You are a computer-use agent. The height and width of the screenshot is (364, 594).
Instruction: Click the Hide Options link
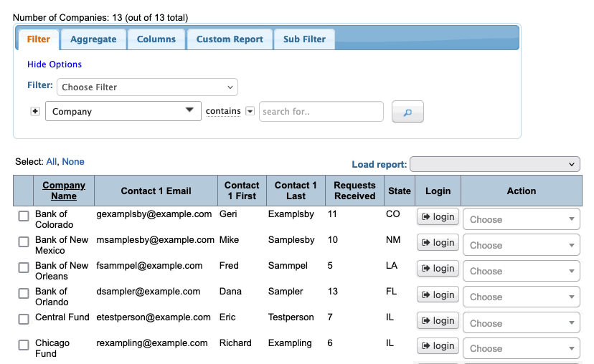coord(55,64)
